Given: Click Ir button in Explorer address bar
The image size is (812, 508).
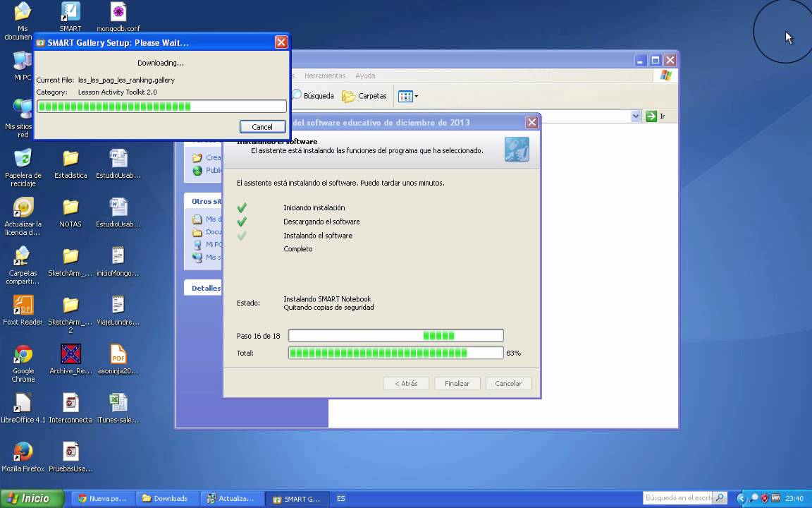Looking at the screenshot, I should pos(656,116).
